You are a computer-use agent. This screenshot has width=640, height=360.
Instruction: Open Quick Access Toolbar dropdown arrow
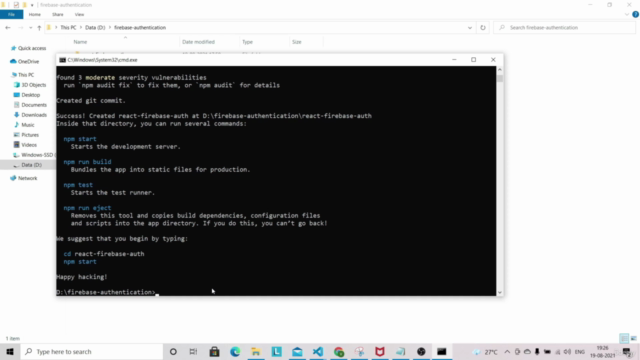[32, 5]
